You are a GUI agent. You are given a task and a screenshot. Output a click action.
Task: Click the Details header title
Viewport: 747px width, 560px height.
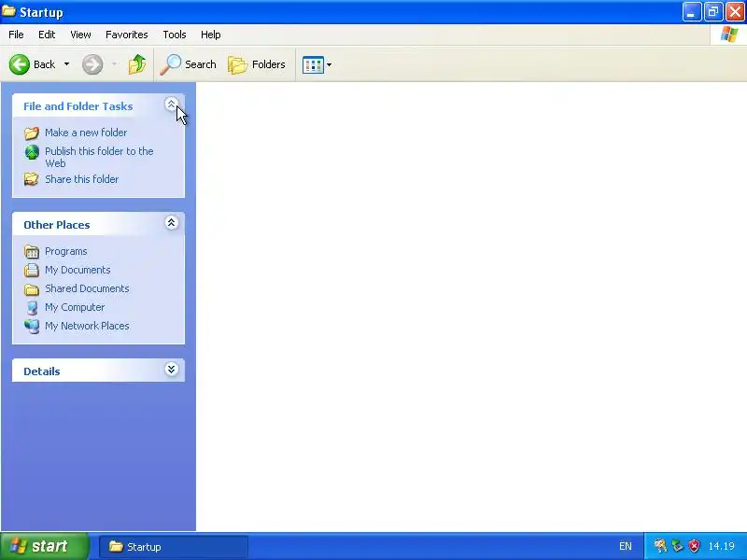tap(42, 371)
